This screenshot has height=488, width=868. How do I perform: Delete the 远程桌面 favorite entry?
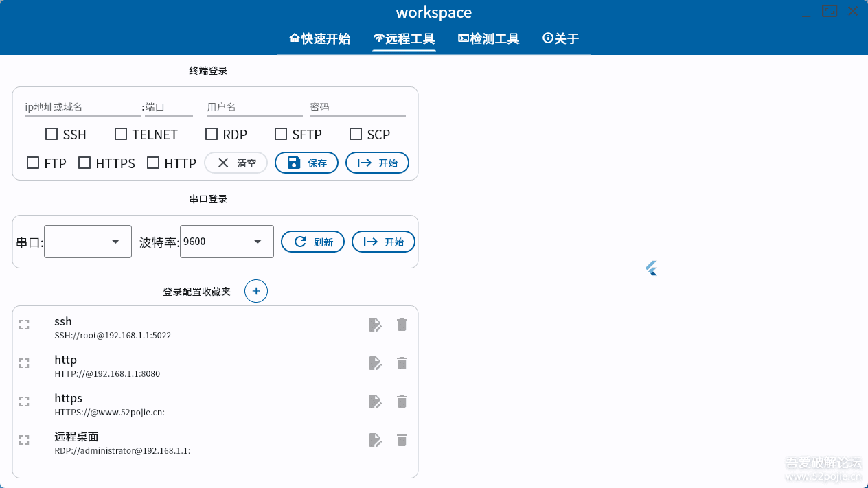pos(402,440)
